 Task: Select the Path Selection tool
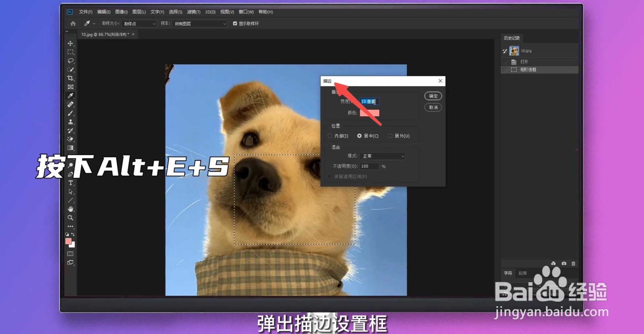[x=70, y=192]
